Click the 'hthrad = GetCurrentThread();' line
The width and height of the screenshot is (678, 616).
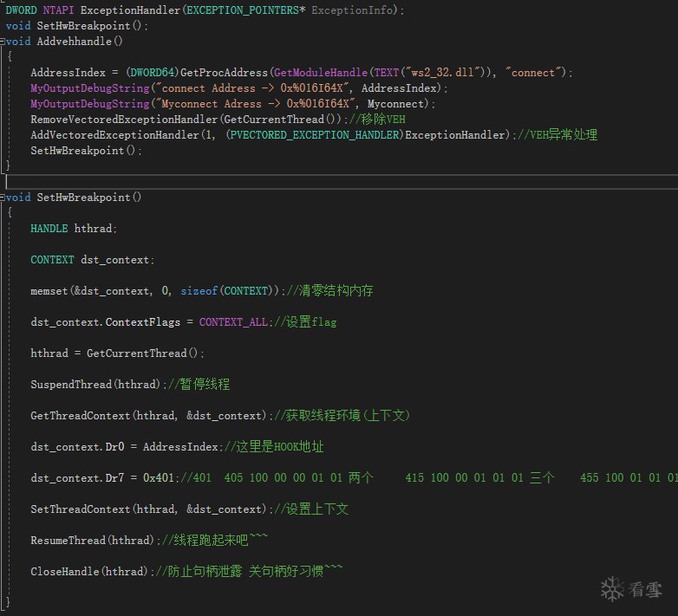117,353
